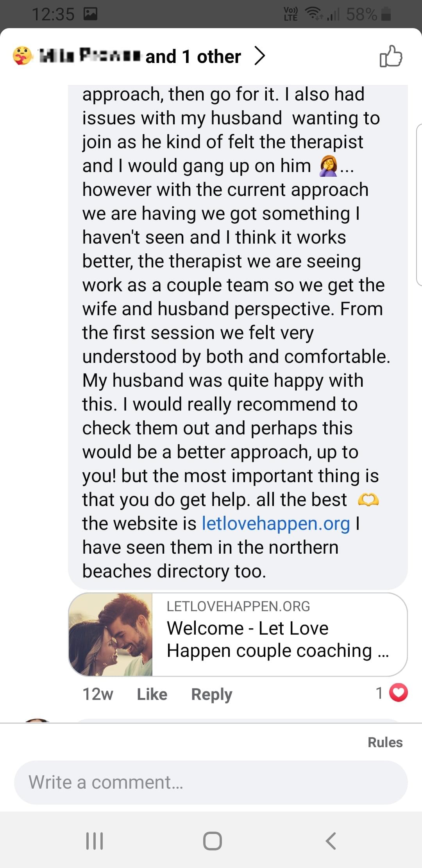
Task: Tap the red heart reaction icon
Action: [399, 693]
